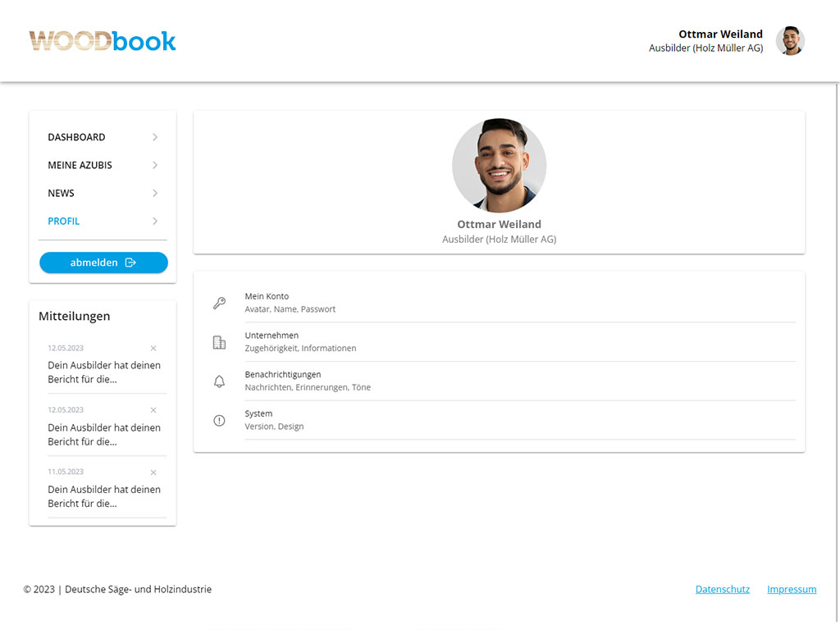Screen dimensions: 840x630
Task: Open the Dashboard menu item
Action: pyautogui.click(x=103, y=137)
